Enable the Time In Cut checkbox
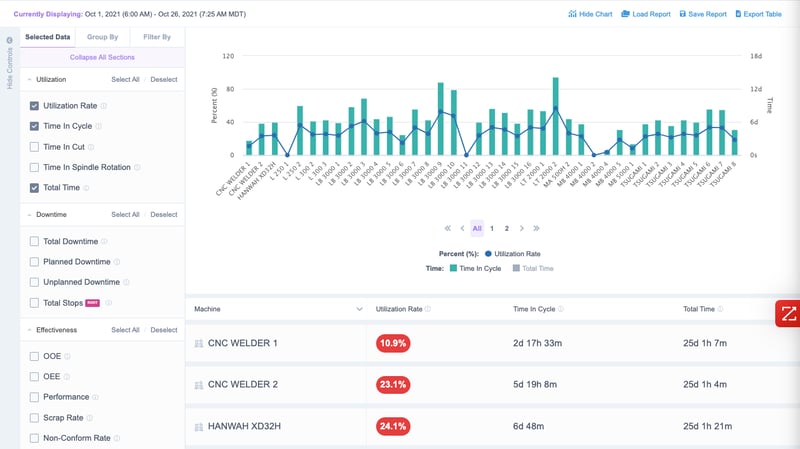This screenshot has height=449, width=800. (34, 147)
